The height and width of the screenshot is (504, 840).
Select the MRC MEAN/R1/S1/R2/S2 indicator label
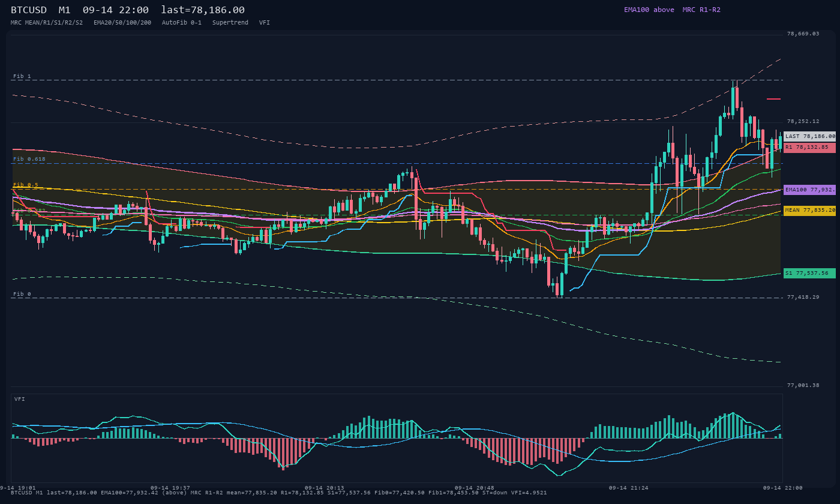coord(47,22)
